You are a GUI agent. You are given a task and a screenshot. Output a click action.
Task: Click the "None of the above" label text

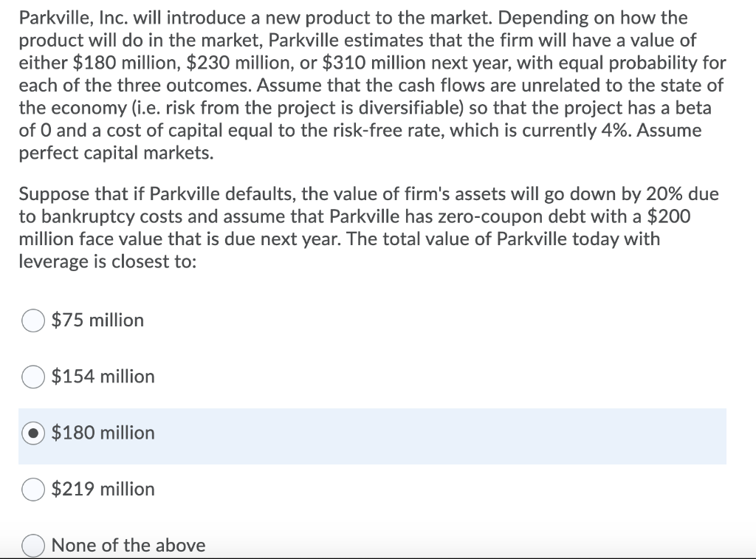coord(128,546)
